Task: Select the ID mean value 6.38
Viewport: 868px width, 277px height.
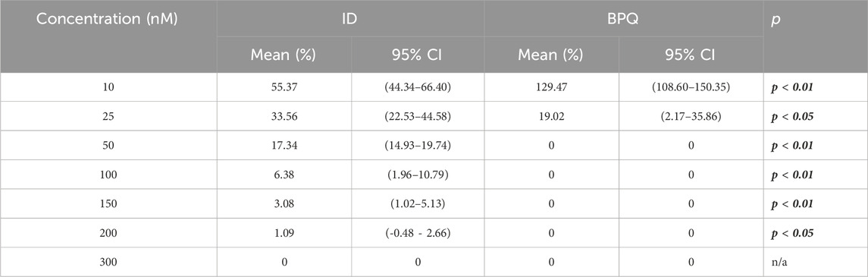Action: pos(284,175)
